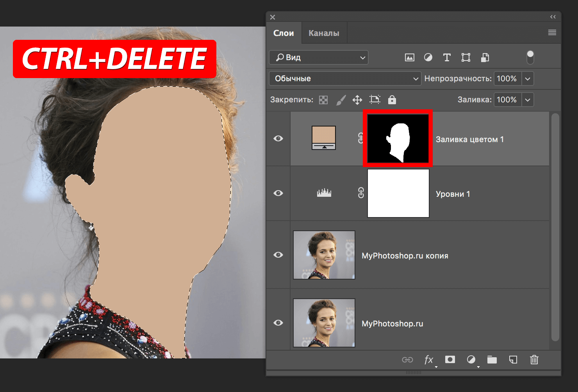The width and height of the screenshot is (578, 392).
Task: Click the Заливка цветом 1 fill thumbnail
Action: coord(324,138)
